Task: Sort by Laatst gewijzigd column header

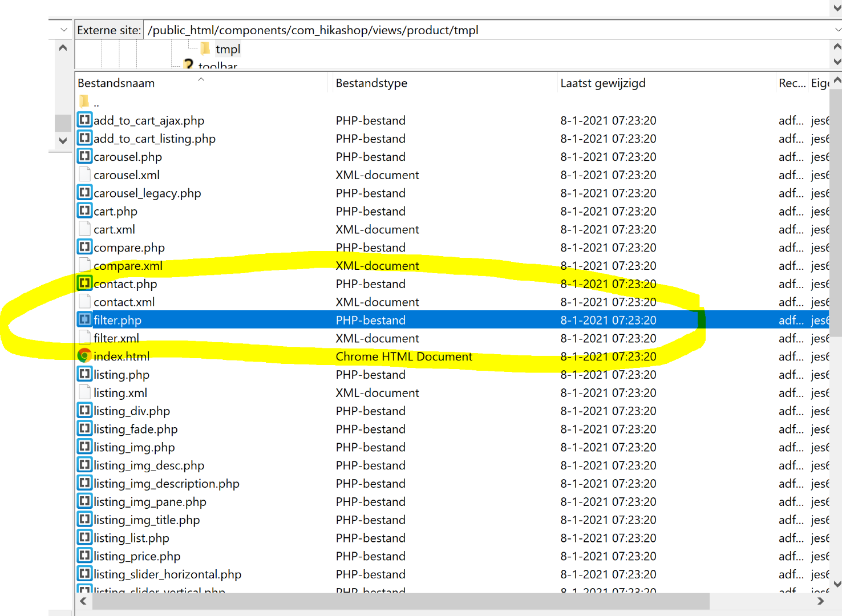Action: tap(665, 83)
